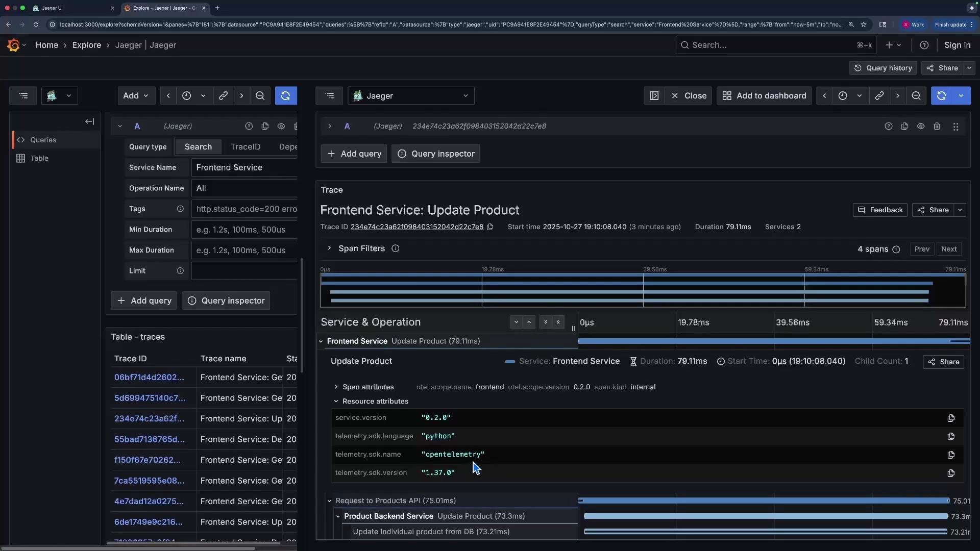The image size is (980, 551).
Task: Click Add to dashboard button
Action: pos(764,95)
